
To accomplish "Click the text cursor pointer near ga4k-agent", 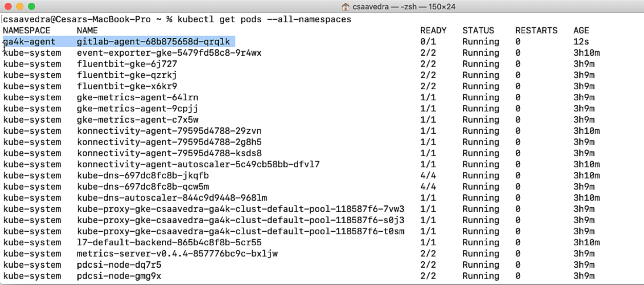I will point(4,46).
